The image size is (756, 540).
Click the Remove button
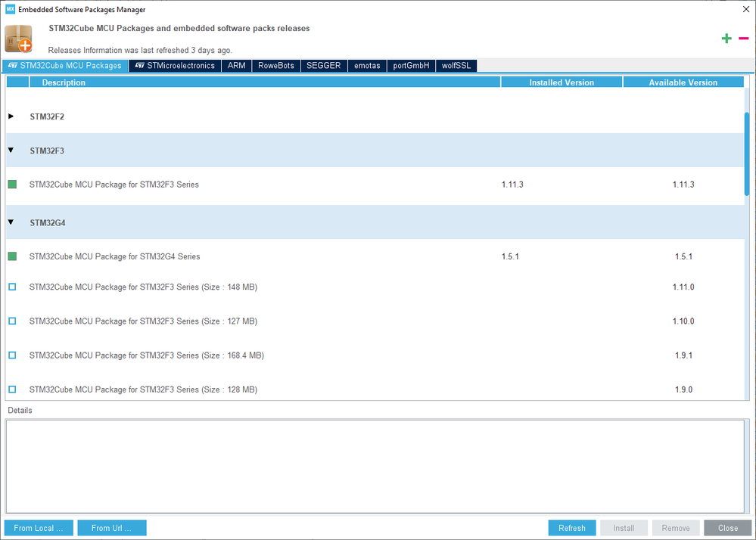676,528
